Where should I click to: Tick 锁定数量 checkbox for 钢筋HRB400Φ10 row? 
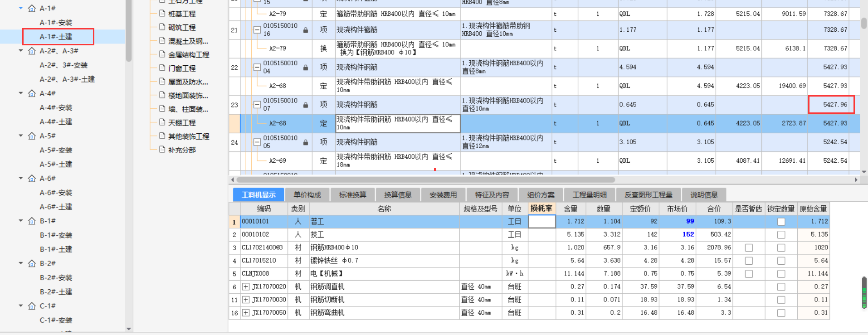[781, 248]
